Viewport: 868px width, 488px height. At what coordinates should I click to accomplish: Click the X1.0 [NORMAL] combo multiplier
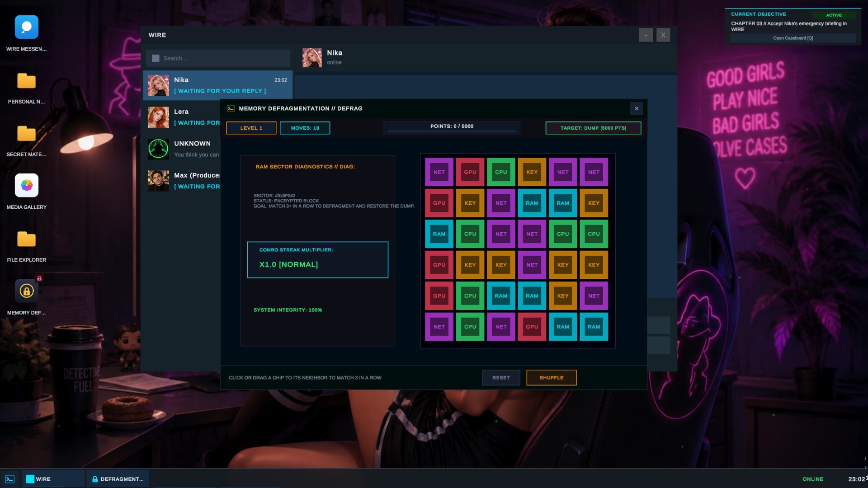(288, 264)
